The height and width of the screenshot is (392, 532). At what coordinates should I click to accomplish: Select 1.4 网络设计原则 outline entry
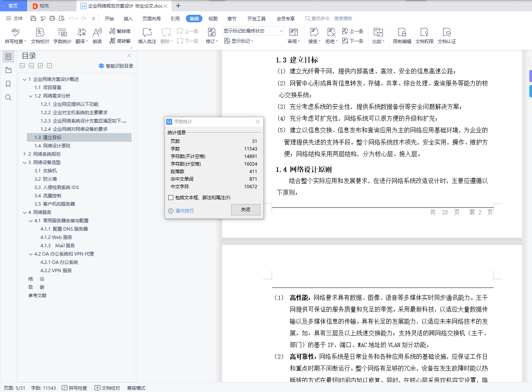tap(52, 146)
